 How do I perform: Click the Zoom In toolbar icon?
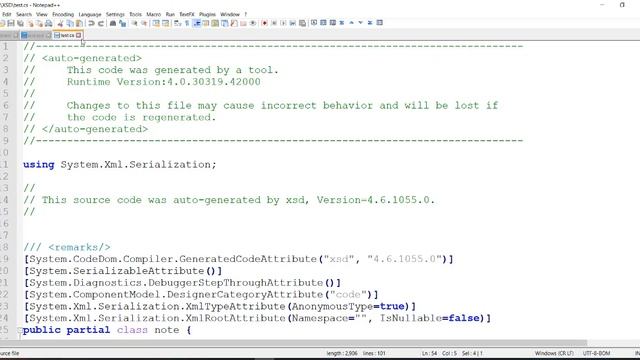click(x=134, y=23)
